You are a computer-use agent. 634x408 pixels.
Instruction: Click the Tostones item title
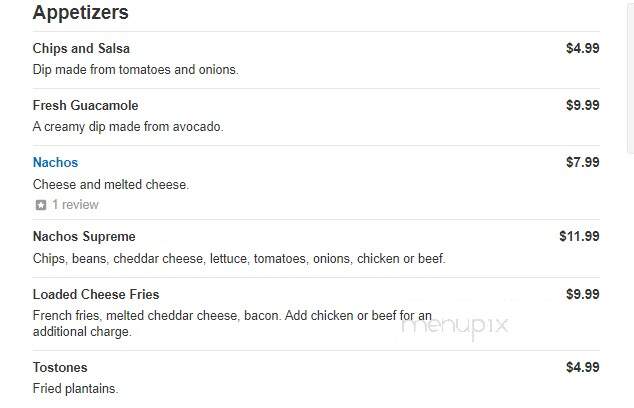pos(60,368)
